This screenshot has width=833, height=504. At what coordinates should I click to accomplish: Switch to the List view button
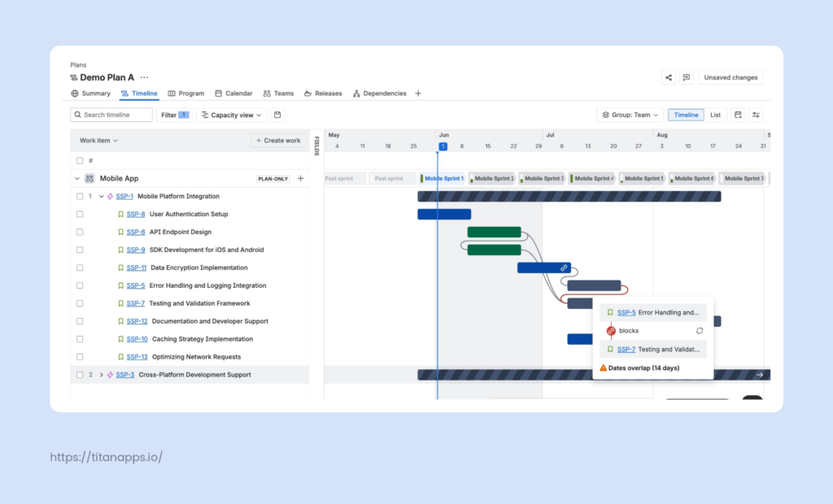point(715,115)
